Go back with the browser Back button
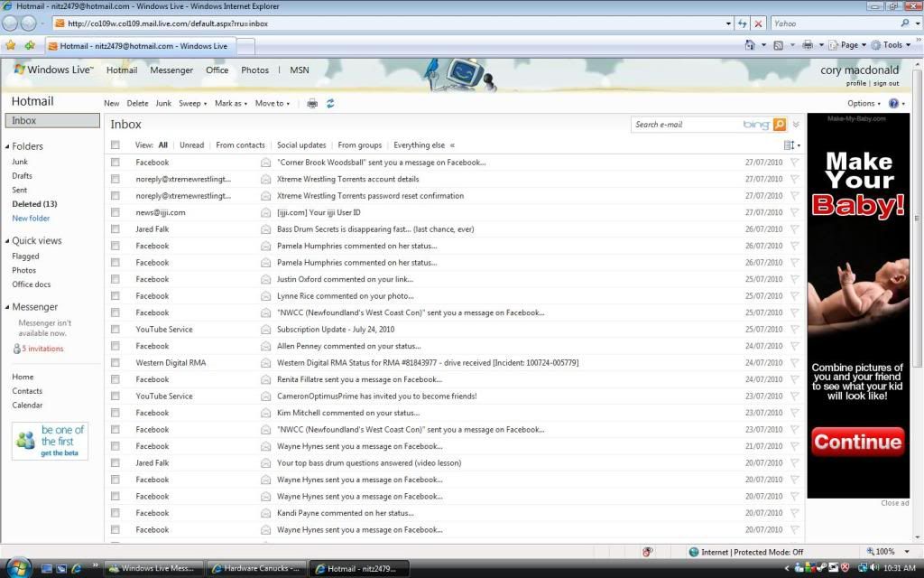Image resolution: width=924 pixels, height=578 pixels. point(10,23)
